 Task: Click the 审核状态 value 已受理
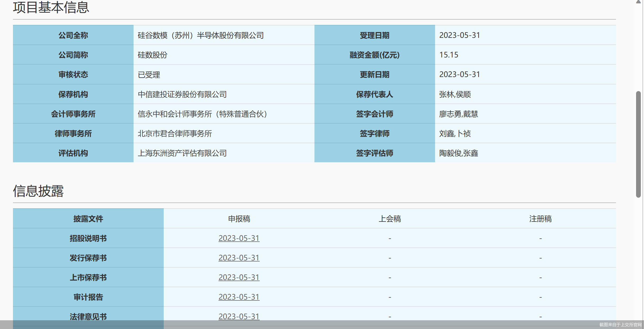pos(149,75)
